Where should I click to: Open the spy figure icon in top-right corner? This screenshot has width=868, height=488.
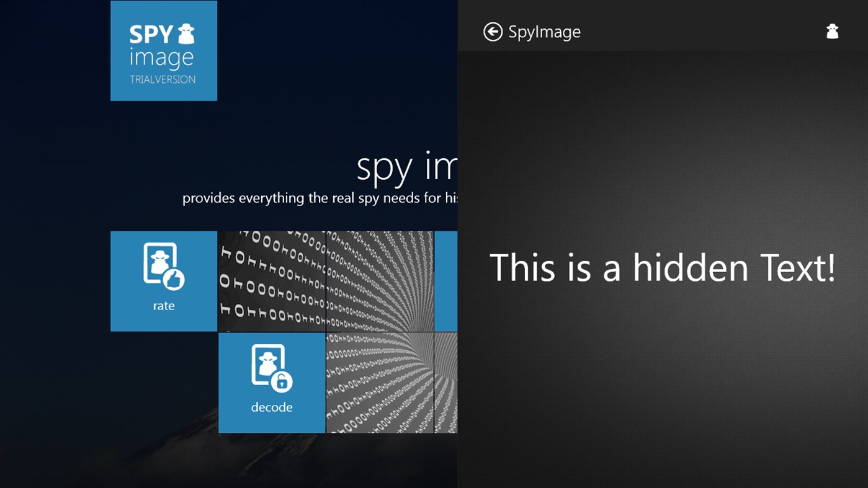(x=832, y=31)
